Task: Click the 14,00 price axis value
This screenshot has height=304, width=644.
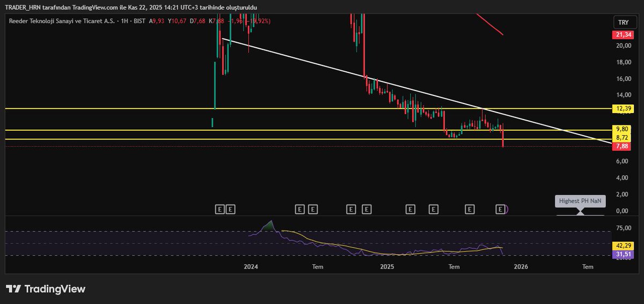Action: tap(623, 95)
